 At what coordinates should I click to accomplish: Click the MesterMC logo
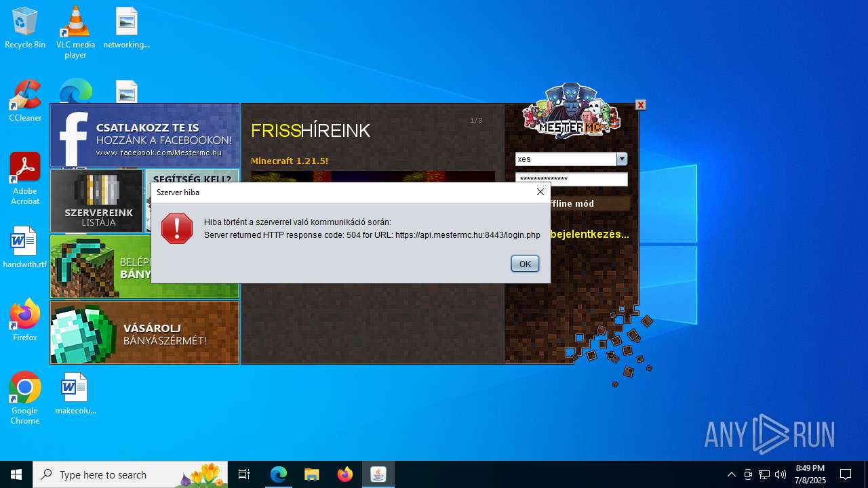click(x=571, y=112)
